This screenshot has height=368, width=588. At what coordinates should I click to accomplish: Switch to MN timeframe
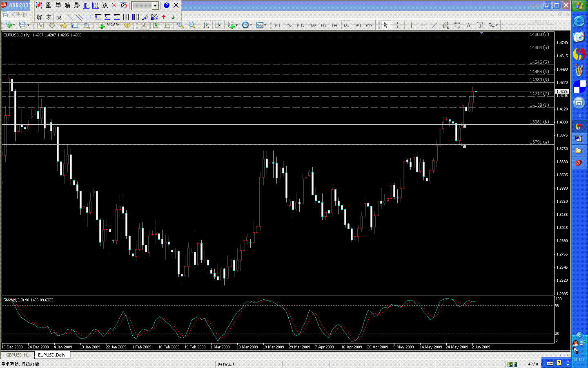(369, 25)
